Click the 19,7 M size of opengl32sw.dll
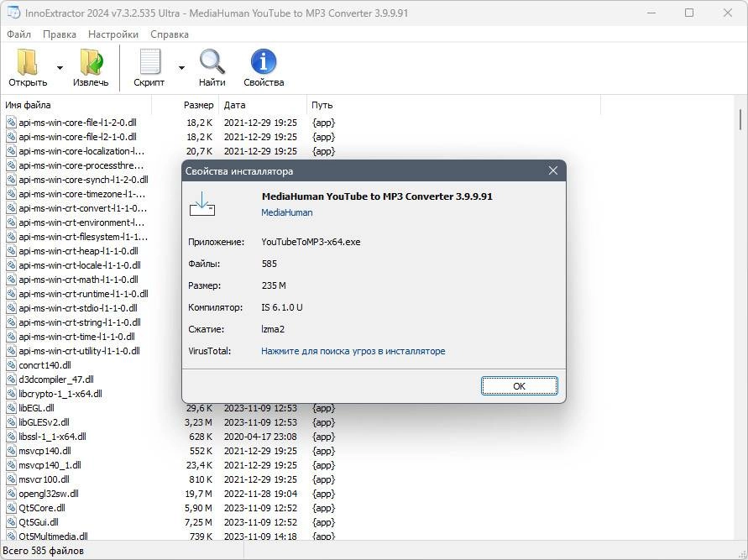Screen dimensions: 748x560 (x=198, y=494)
